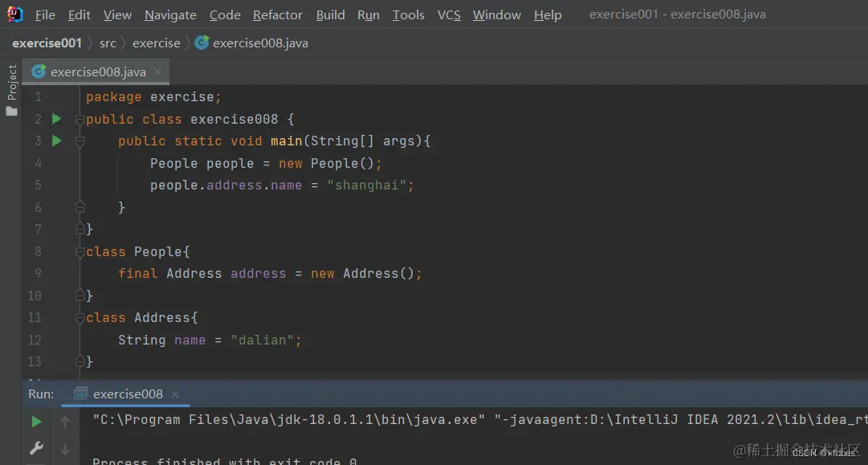
Task: Click fold end marker on line 13
Action: point(79,361)
